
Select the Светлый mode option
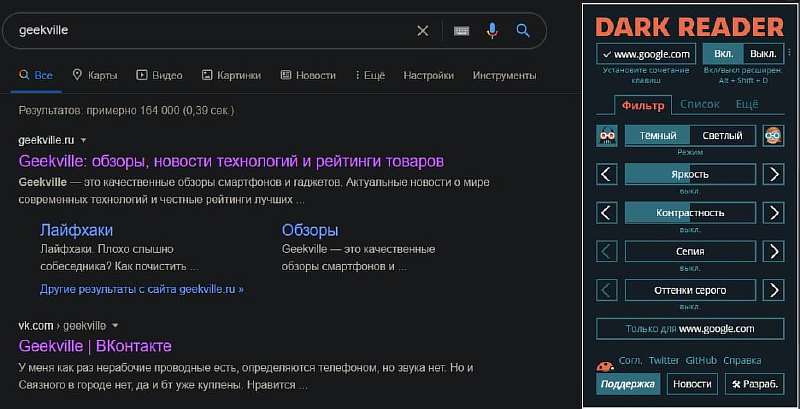(722, 136)
